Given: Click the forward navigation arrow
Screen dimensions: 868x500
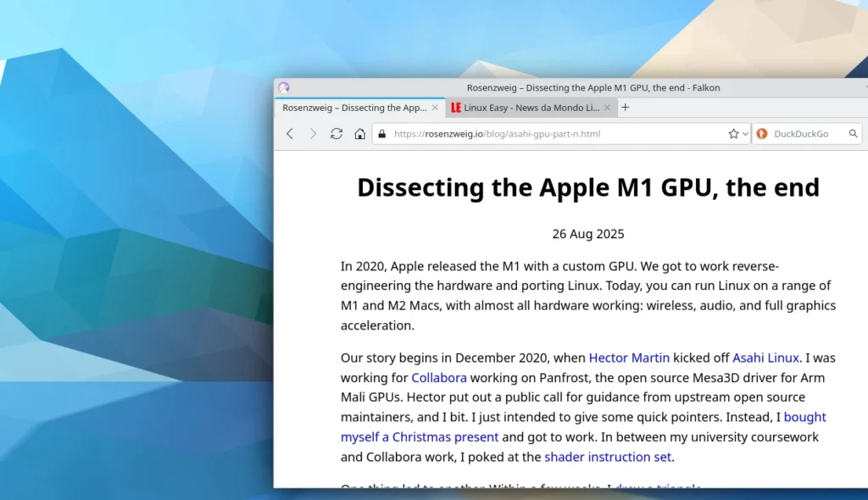Looking at the screenshot, I should pos(313,134).
